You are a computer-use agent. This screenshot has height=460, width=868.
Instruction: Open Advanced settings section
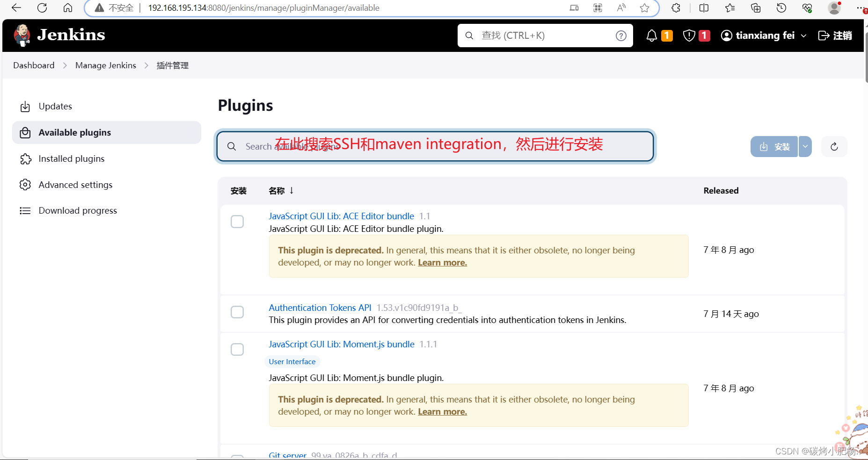pos(107,185)
